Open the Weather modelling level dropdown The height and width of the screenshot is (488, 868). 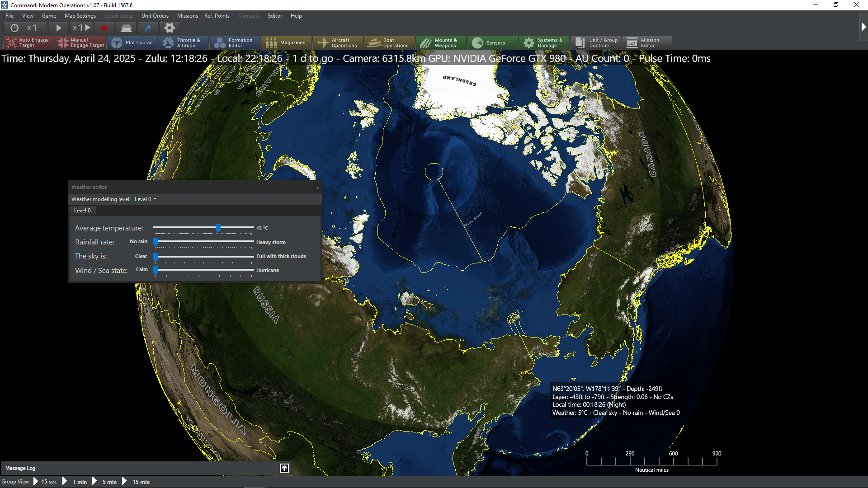(145, 199)
